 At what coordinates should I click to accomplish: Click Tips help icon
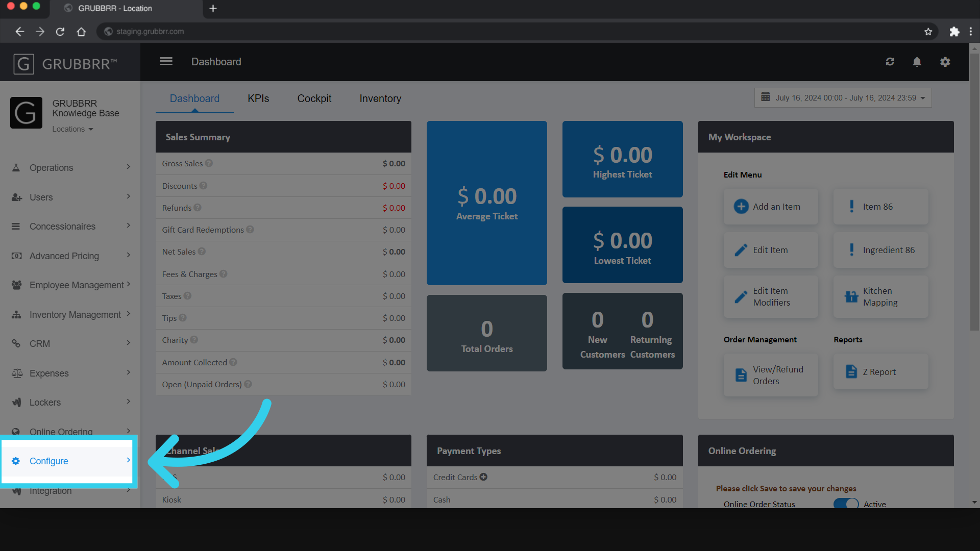[183, 318]
